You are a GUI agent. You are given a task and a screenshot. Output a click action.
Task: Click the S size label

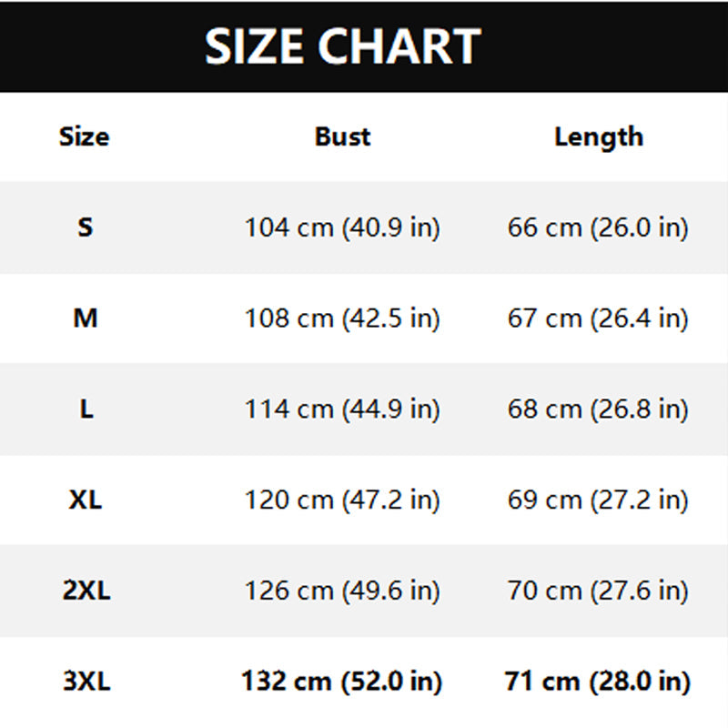[x=85, y=227]
